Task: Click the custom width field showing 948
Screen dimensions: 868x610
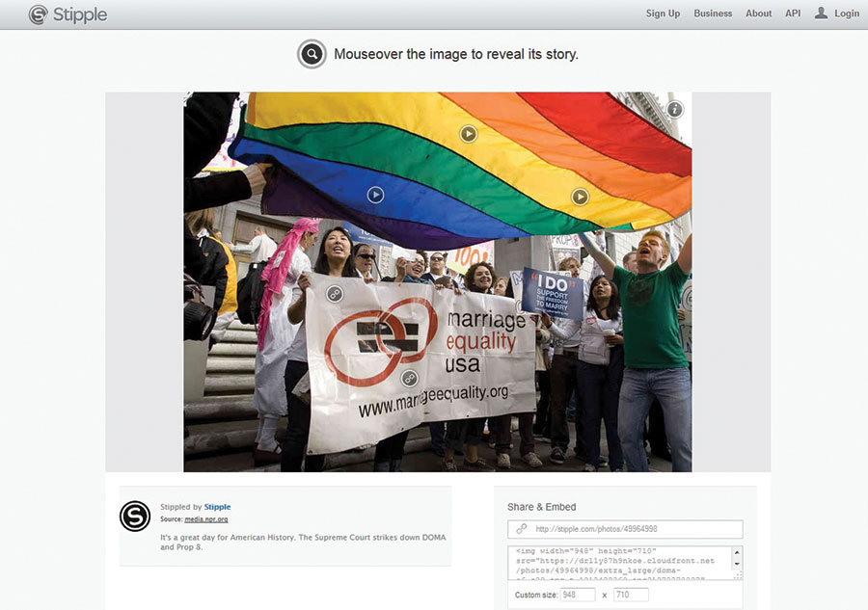Action: point(578,595)
